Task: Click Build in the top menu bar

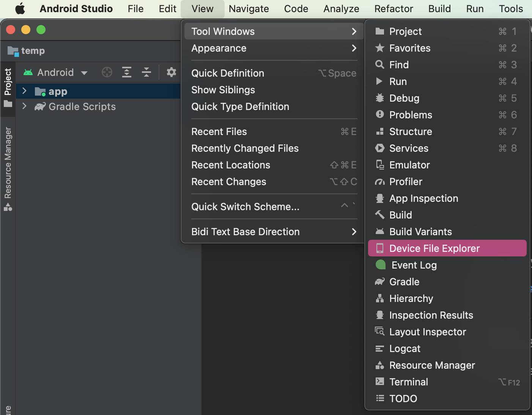Action: [x=439, y=9]
